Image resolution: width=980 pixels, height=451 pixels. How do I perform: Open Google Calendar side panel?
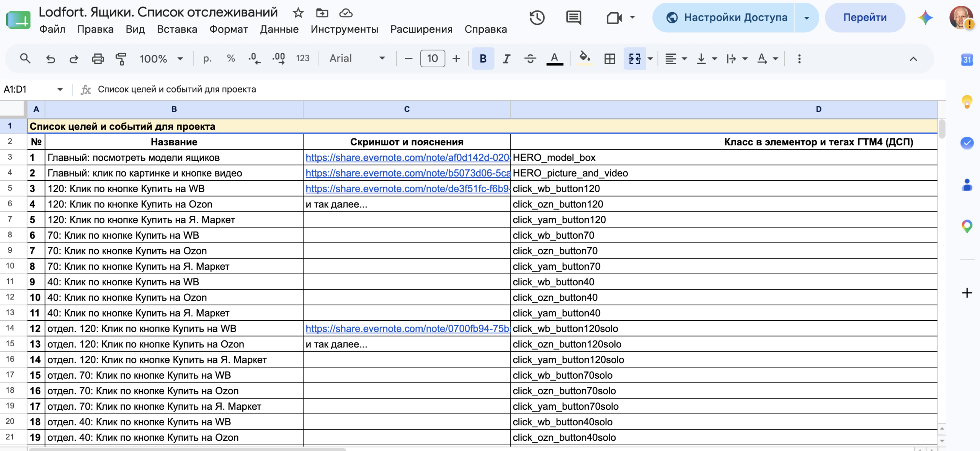[967, 60]
